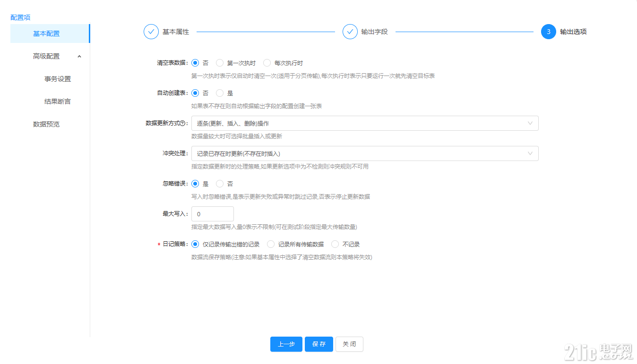Select 否 for 清空表数据
Screen dimensions: 637x364
pos(195,63)
